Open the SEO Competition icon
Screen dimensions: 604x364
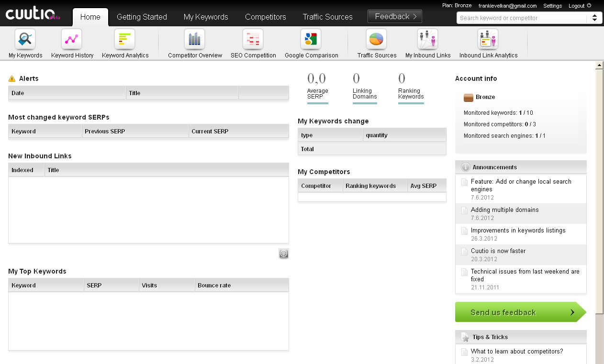[x=253, y=39]
